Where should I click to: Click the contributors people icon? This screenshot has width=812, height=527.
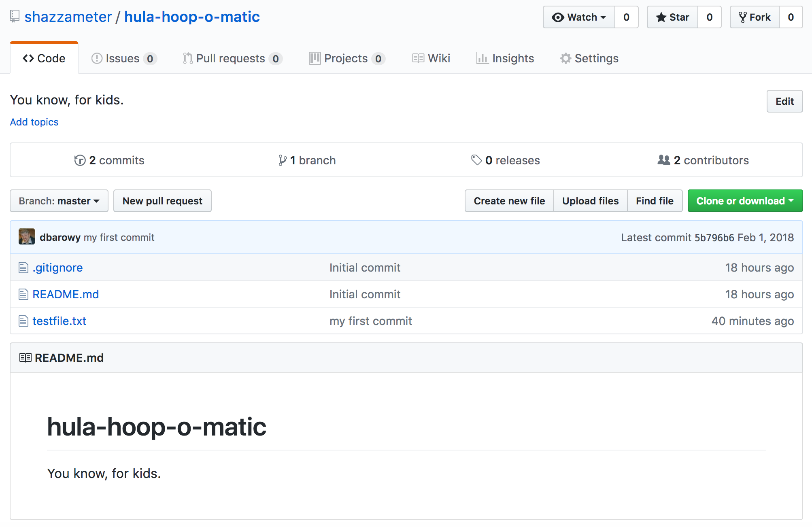click(x=663, y=160)
